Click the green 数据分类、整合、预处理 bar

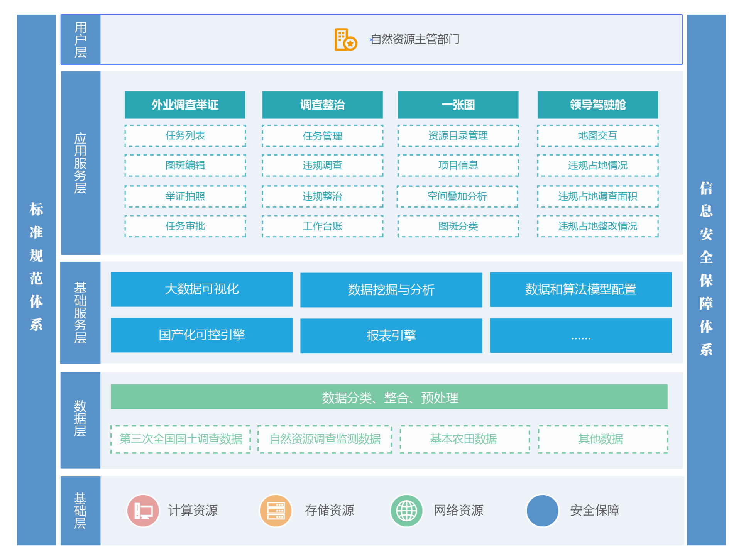pyautogui.click(x=389, y=397)
